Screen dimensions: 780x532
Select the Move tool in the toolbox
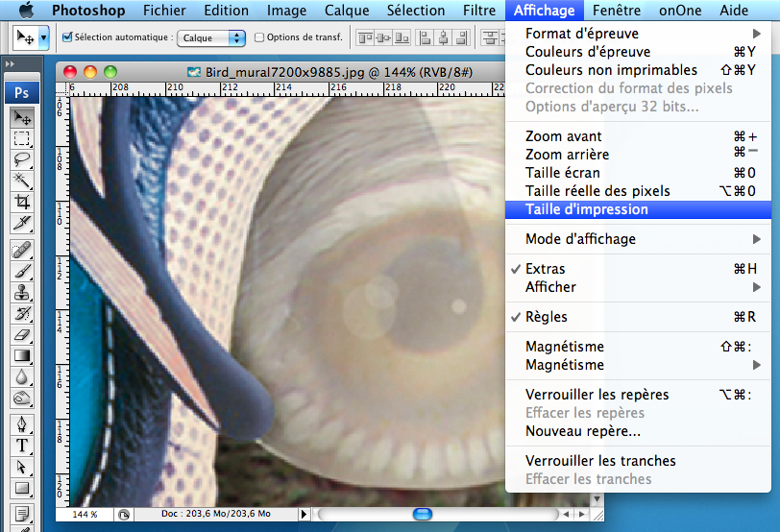pos(22,117)
